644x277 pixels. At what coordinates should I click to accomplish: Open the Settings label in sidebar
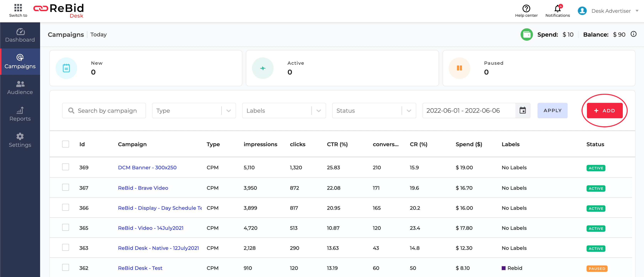[20, 145]
